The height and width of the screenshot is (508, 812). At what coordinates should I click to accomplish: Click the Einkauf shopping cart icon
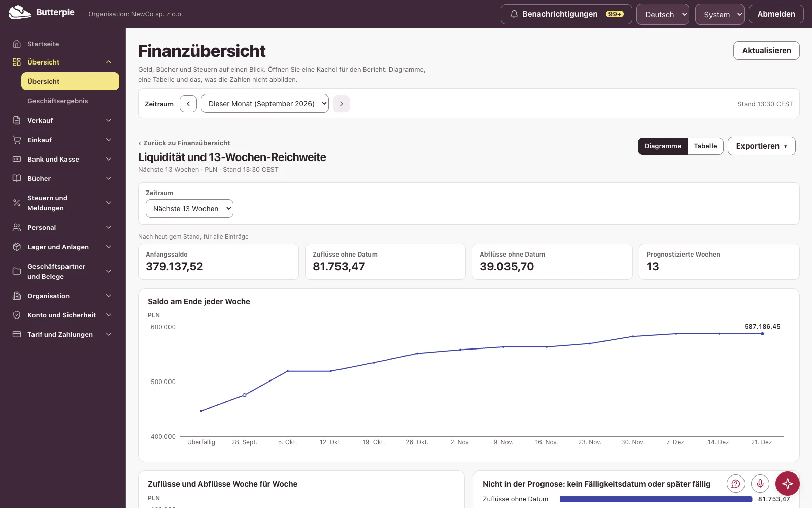pos(17,140)
